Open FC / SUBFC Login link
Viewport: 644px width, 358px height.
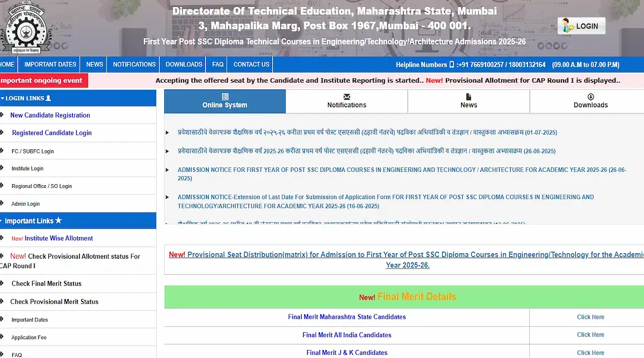point(33,151)
